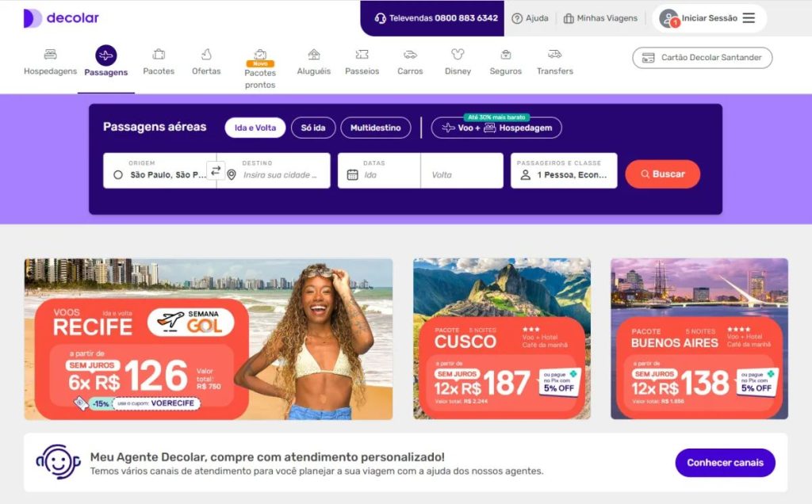Open the Ofertas flame icon
The height and width of the screenshot is (504, 812).
tap(206, 54)
